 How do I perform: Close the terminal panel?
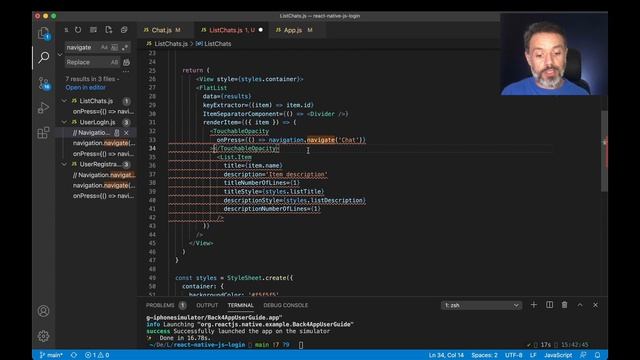[596, 305]
